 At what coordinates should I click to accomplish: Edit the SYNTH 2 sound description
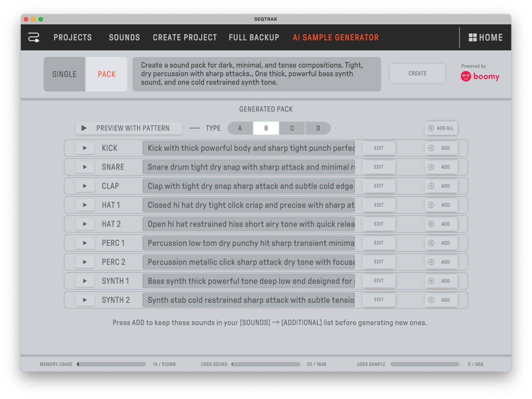379,300
